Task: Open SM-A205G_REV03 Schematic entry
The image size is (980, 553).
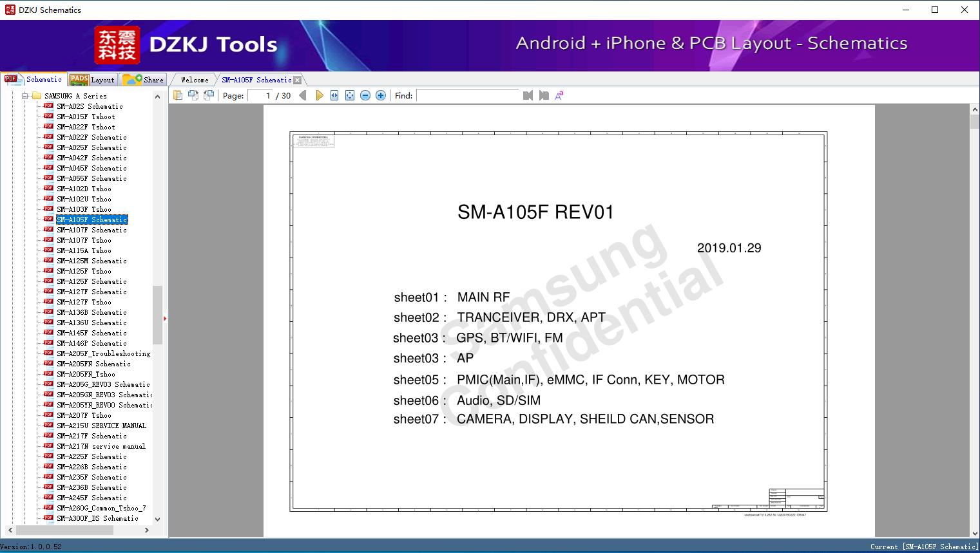Action: tap(103, 384)
